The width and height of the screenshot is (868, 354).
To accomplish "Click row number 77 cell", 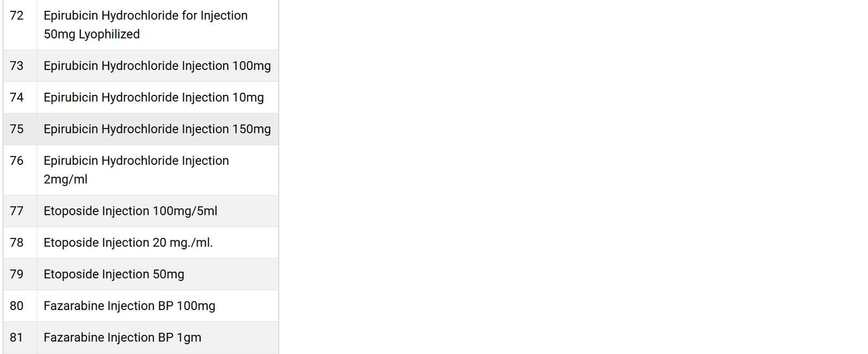I will [20, 211].
